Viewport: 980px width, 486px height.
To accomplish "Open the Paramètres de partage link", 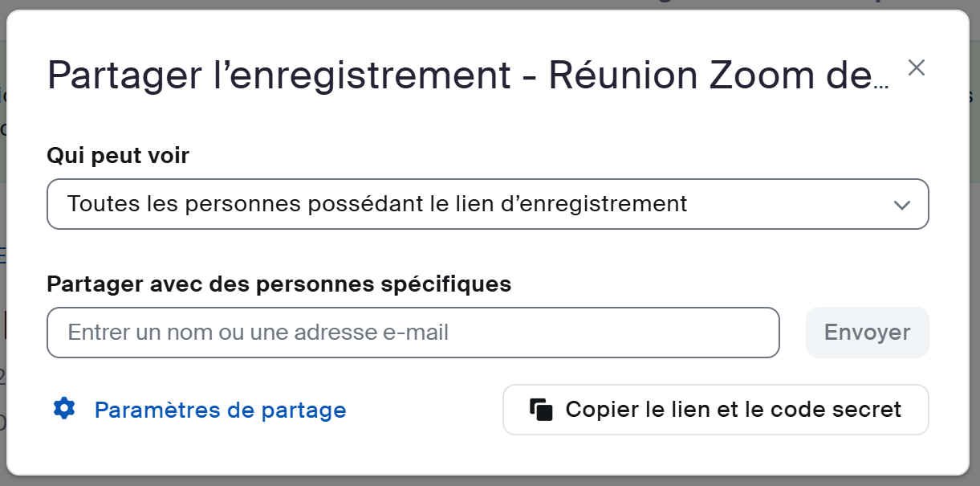I will pyautogui.click(x=220, y=410).
